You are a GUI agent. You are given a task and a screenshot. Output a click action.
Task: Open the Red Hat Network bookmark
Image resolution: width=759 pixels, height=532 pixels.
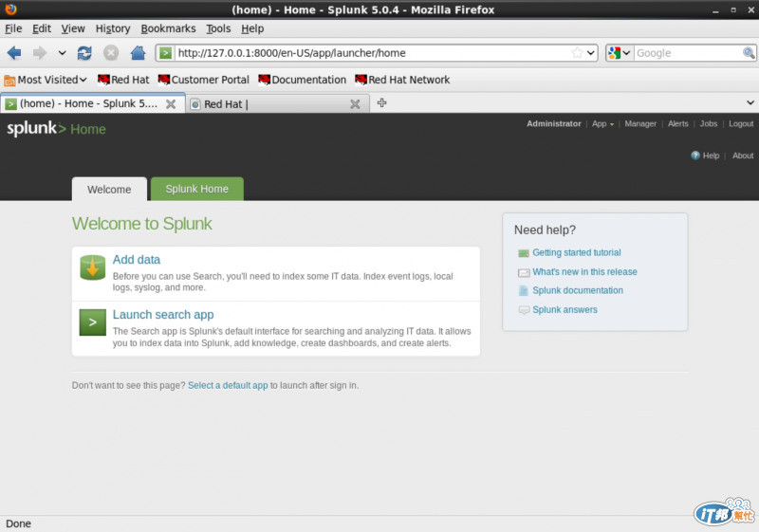[x=402, y=80]
